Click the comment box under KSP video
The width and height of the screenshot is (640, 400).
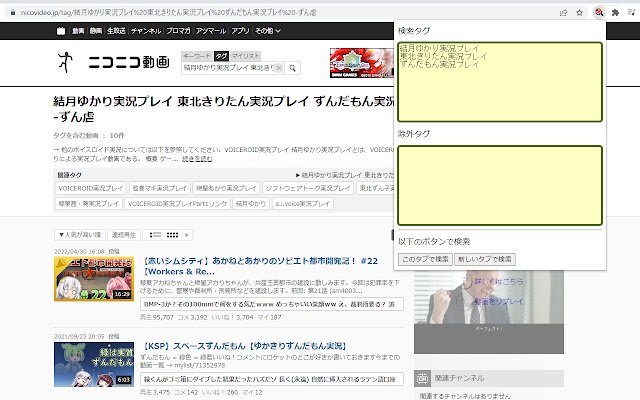[x=272, y=379]
